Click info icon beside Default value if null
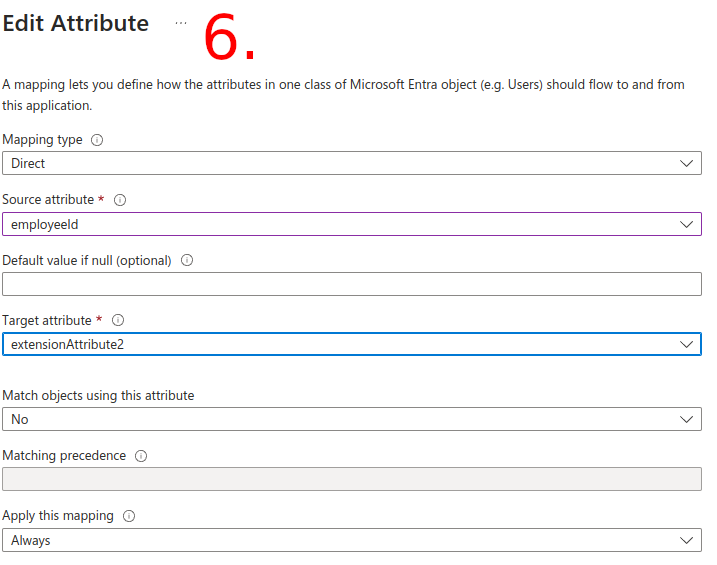 point(187,261)
